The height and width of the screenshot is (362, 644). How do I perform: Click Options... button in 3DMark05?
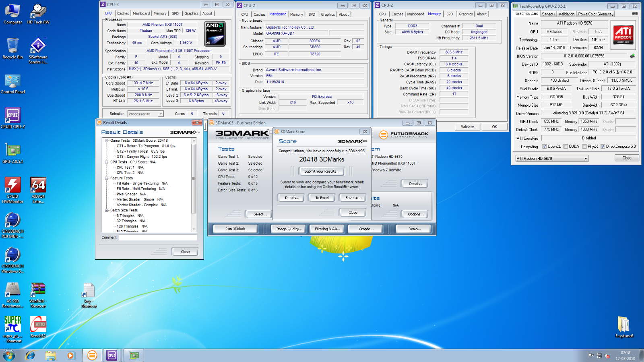pyautogui.click(x=415, y=214)
